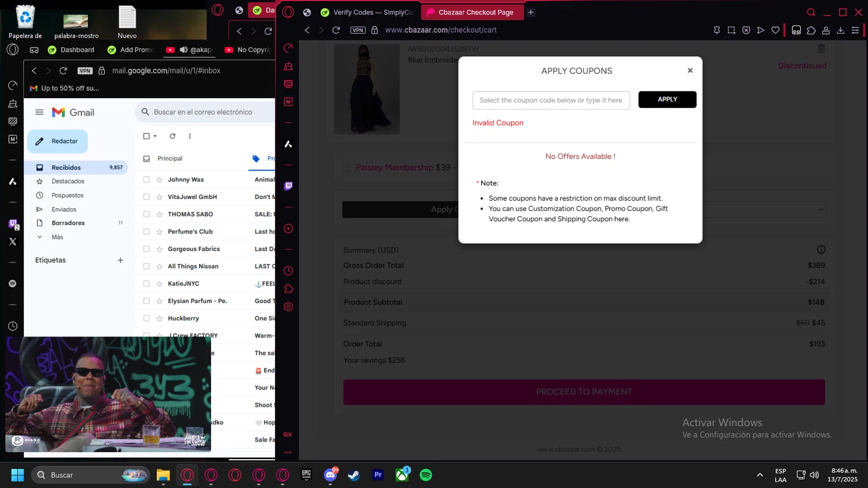This screenshot has height=488, width=868.
Task: Star the KatieJNYC email
Action: click(x=159, y=284)
